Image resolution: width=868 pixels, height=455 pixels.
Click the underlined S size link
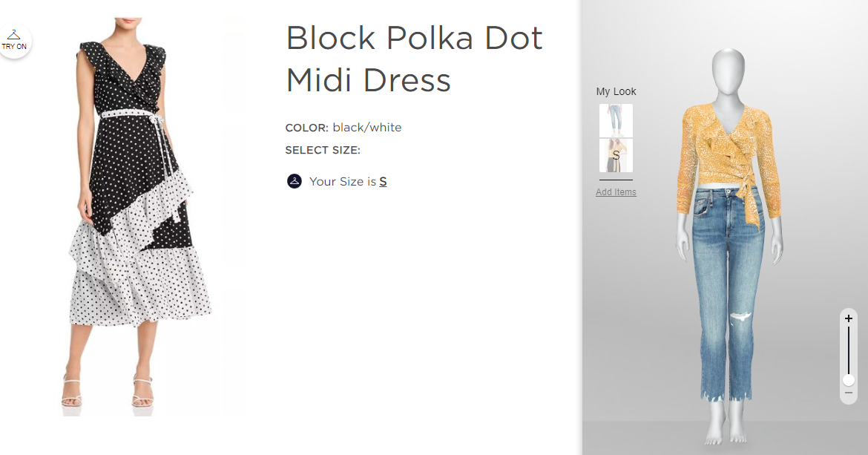coord(383,182)
